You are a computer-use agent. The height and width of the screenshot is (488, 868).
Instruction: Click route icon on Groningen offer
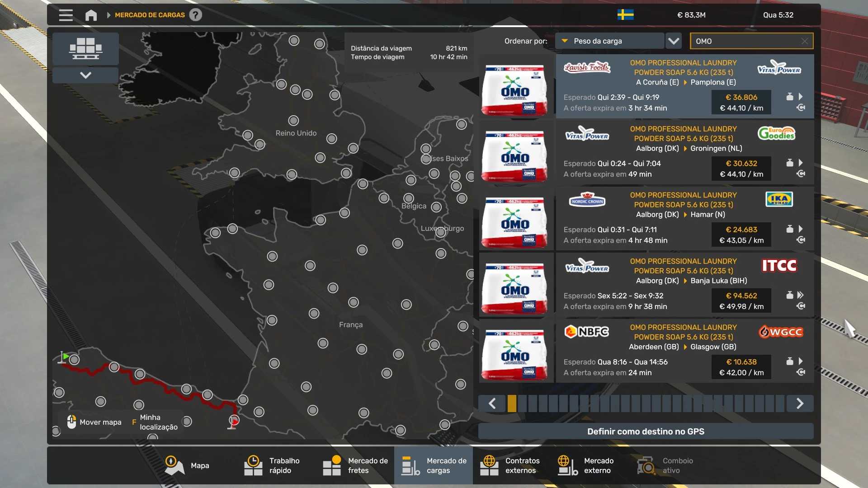[x=801, y=174]
